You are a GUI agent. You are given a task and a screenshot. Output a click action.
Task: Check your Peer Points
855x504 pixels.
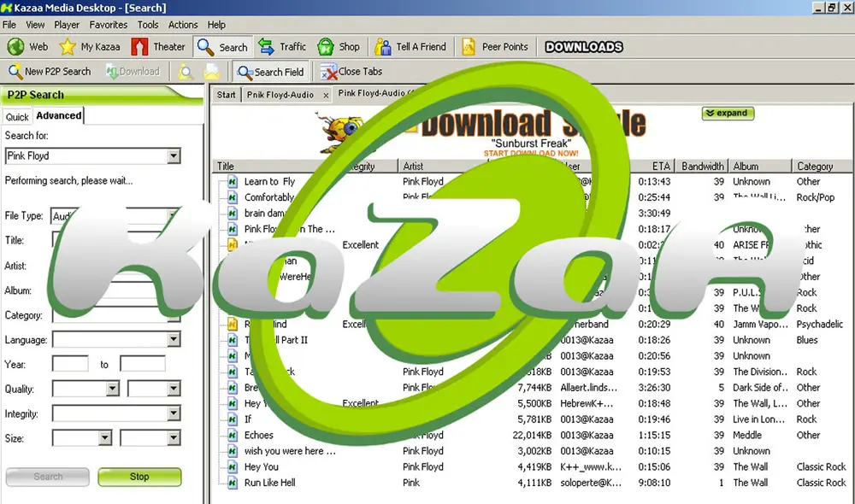[495, 47]
